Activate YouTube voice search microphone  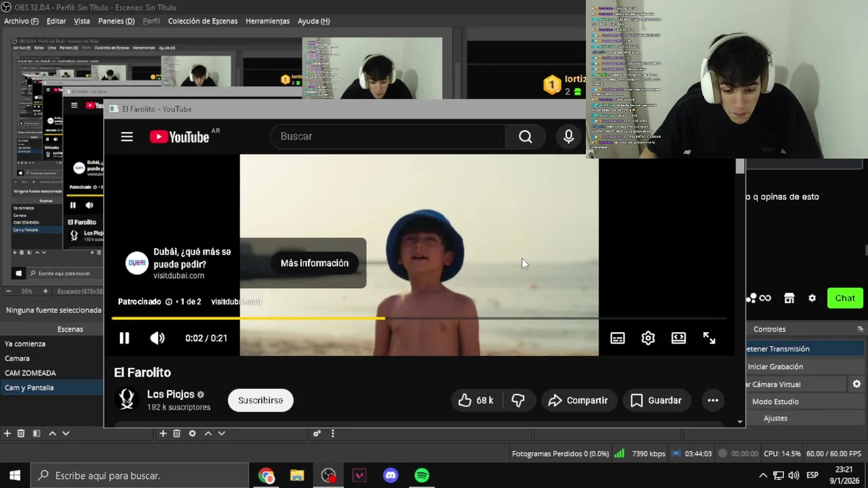[x=569, y=136]
